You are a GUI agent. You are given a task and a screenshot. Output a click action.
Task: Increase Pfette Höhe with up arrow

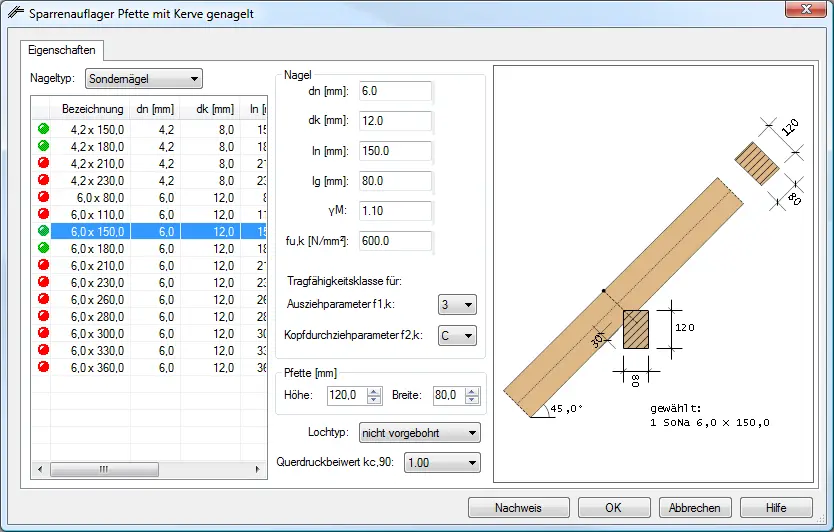pos(374,391)
